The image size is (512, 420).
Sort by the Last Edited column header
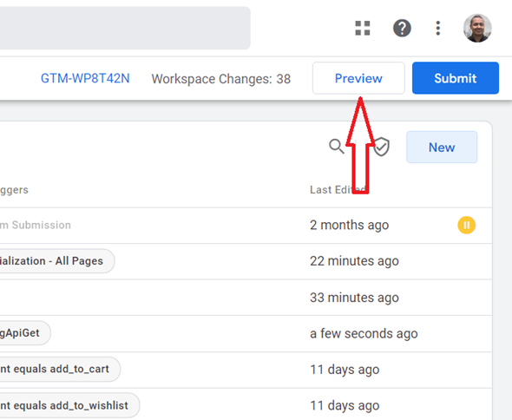coord(338,190)
